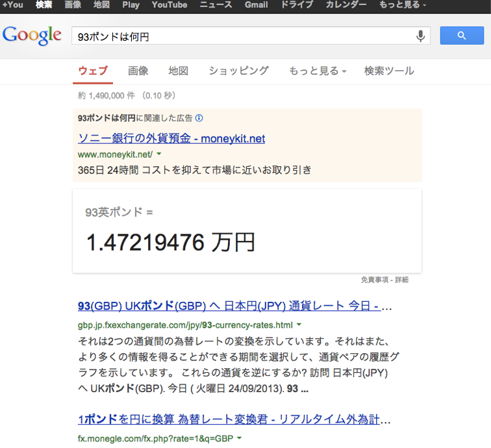Click the Google logo

(32, 35)
